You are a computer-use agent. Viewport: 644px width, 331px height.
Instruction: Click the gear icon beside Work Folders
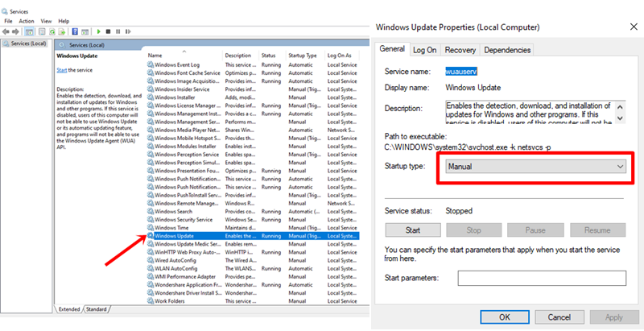coord(151,301)
